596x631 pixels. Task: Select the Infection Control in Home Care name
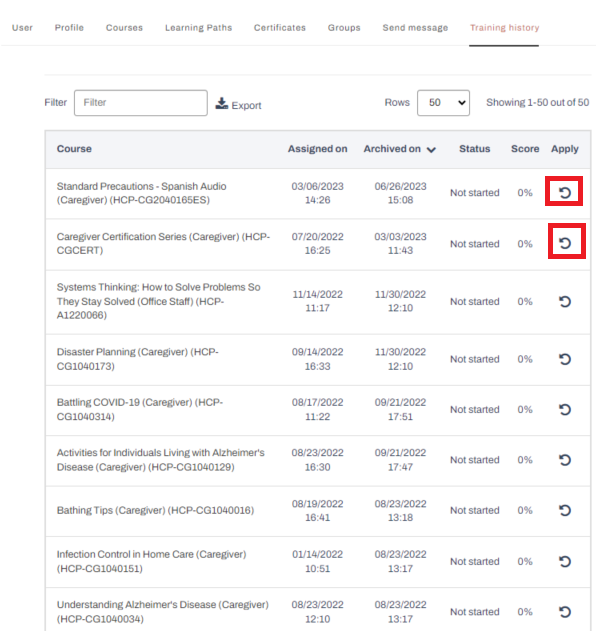pyautogui.click(x=151, y=561)
